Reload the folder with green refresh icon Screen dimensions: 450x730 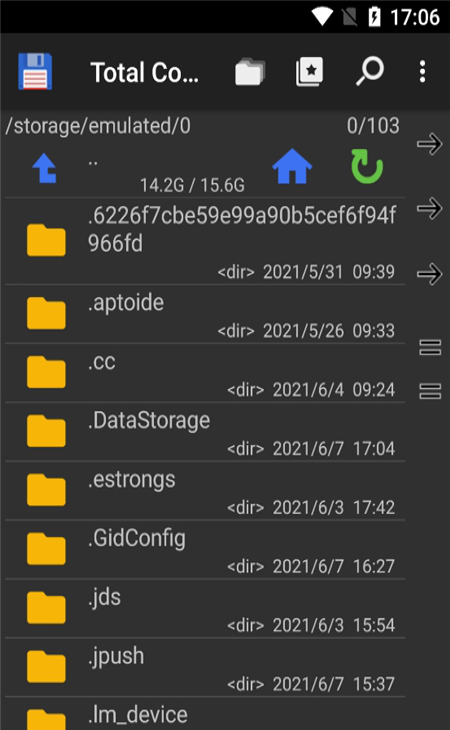point(367,166)
